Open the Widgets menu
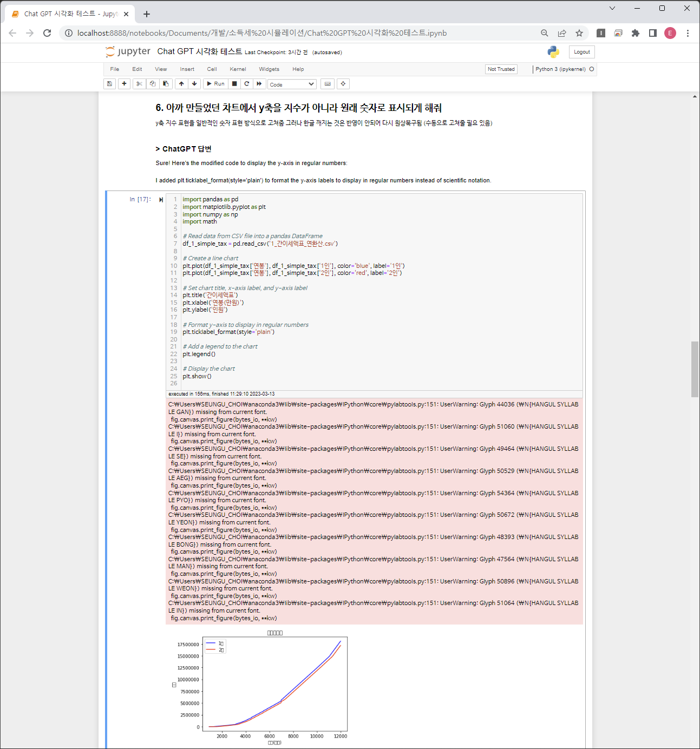This screenshot has width=700, height=749. (x=269, y=69)
